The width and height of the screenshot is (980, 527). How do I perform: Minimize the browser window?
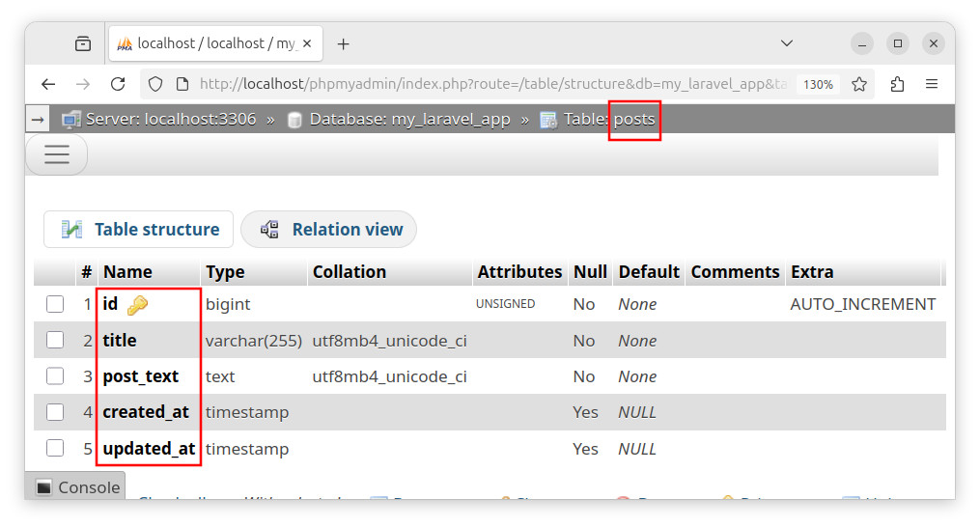(862, 43)
